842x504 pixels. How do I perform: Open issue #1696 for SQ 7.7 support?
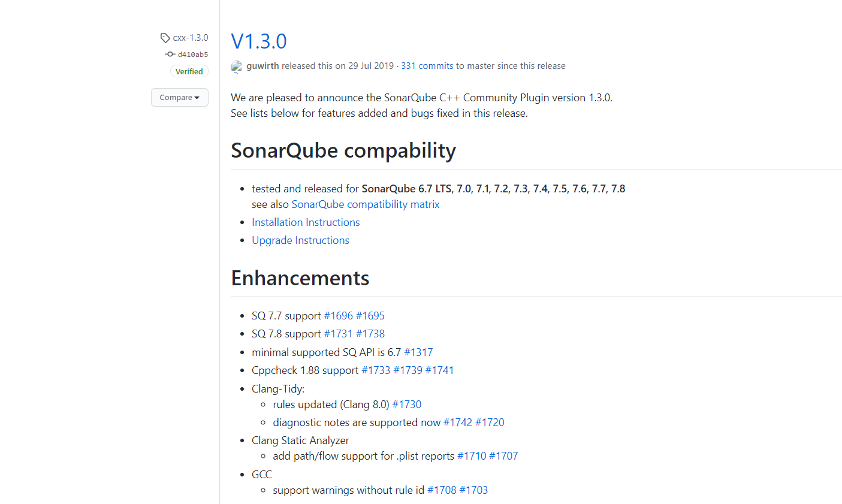tap(337, 315)
